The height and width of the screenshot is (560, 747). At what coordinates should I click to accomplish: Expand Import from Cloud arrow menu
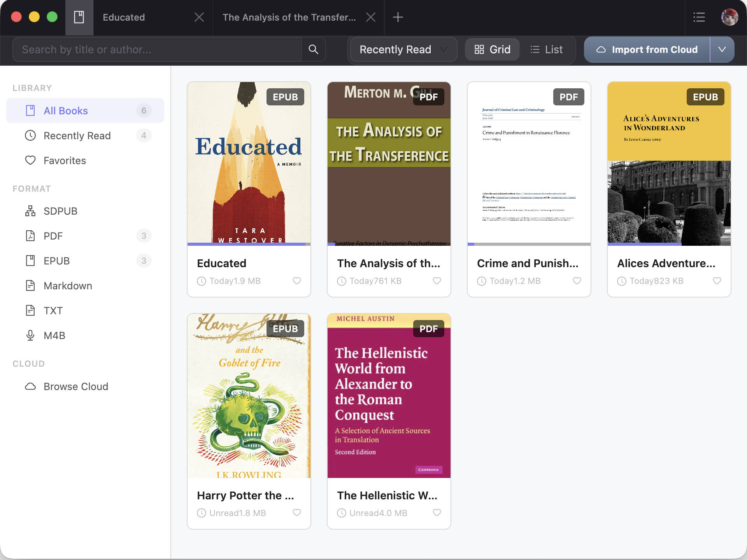722,49
